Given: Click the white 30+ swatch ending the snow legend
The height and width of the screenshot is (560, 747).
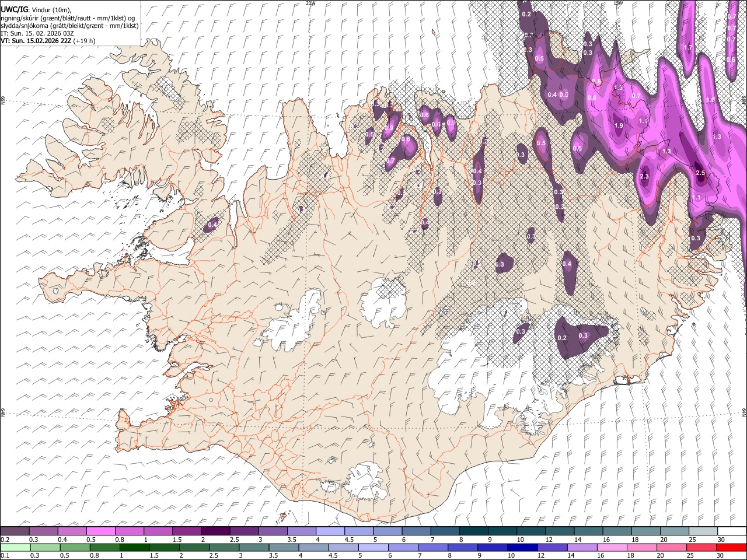Looking at the screenshot, I should coord(732,531).
